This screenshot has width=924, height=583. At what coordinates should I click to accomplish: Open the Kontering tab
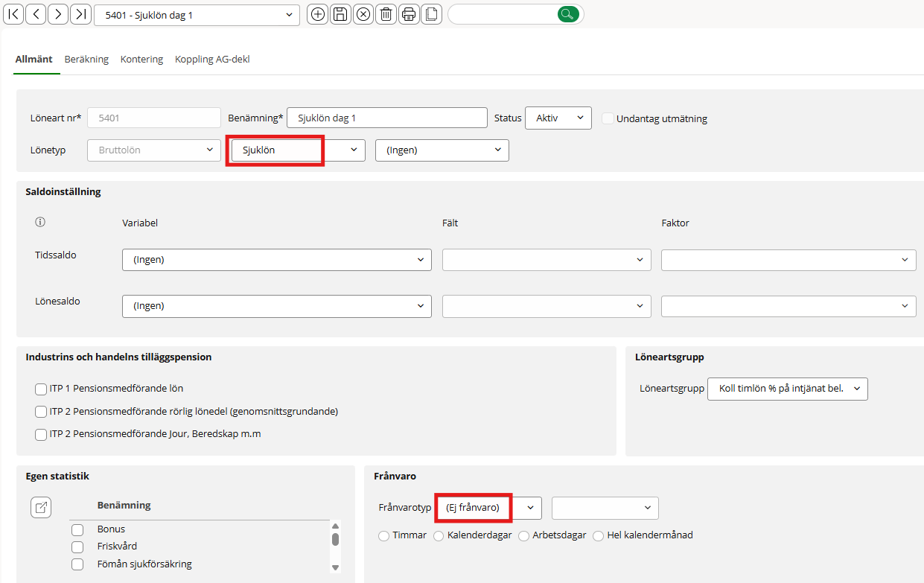(141, 60)
